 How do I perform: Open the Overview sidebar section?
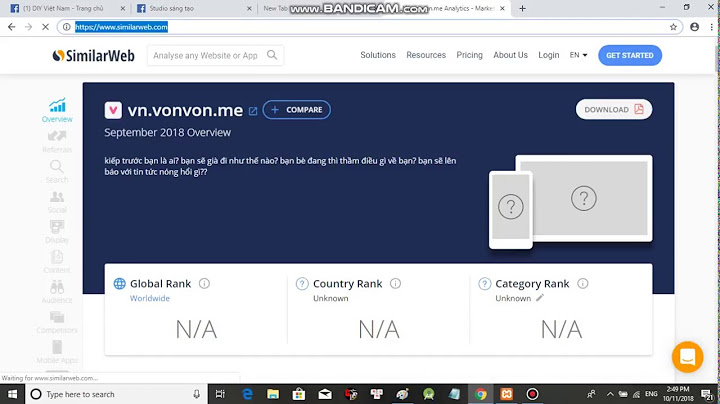pos(57,110)
